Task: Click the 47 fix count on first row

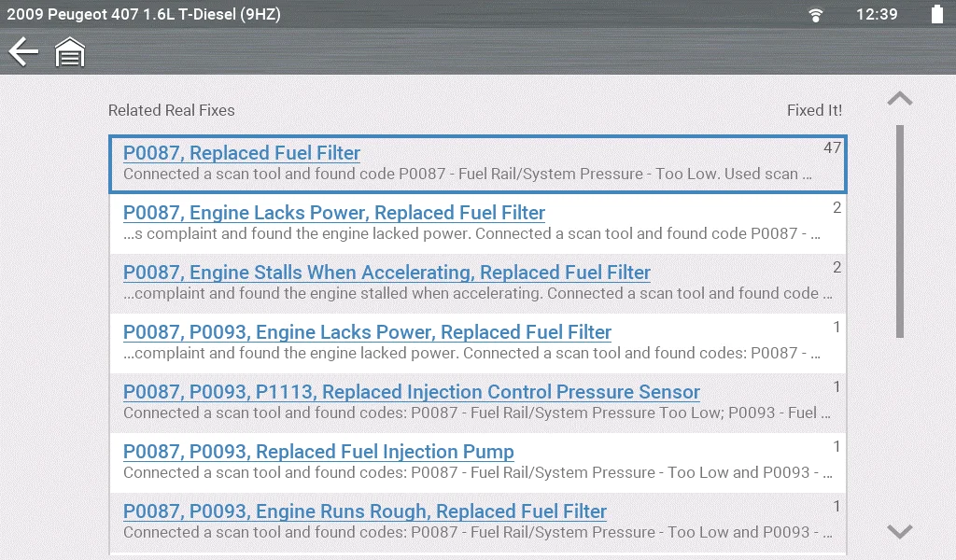Action: coord(832,148)
